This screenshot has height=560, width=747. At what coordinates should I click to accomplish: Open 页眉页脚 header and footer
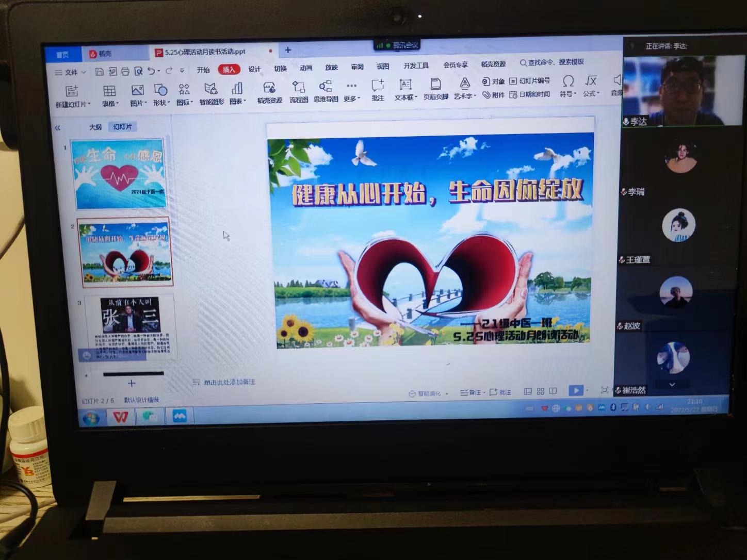(x=436, y=90)
